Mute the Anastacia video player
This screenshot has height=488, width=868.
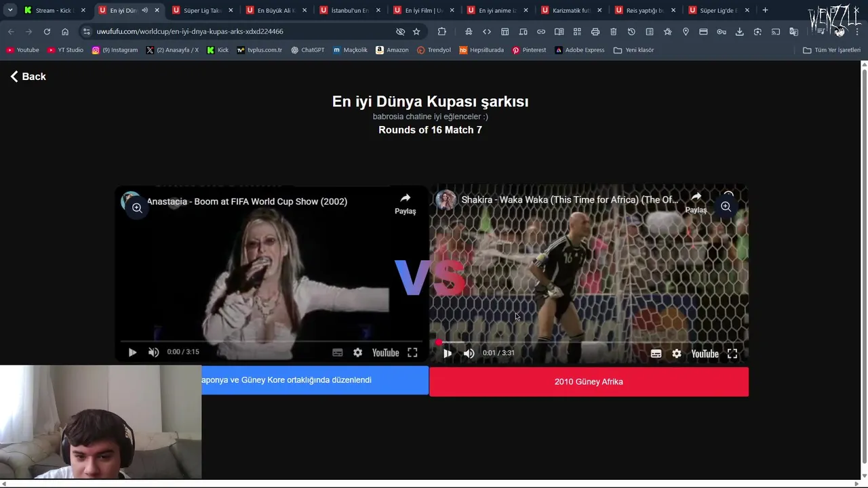tap(154, 352)
